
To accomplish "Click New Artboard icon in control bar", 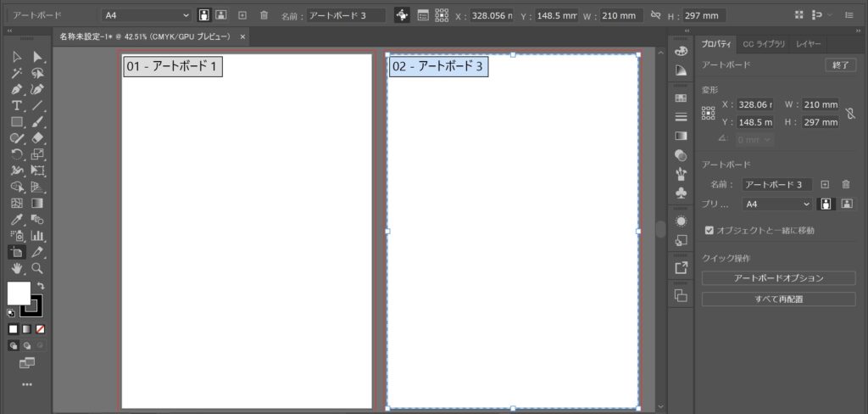I will (242, 15).
